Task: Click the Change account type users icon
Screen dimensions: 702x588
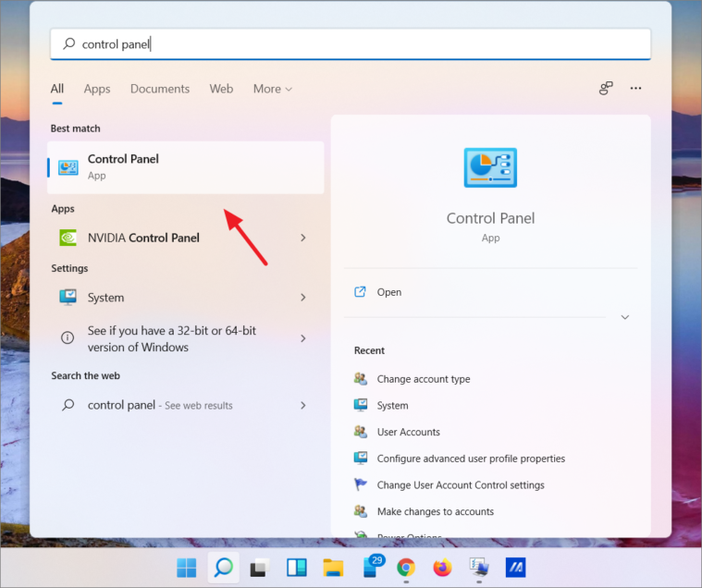Action: (x=361, y=378)
